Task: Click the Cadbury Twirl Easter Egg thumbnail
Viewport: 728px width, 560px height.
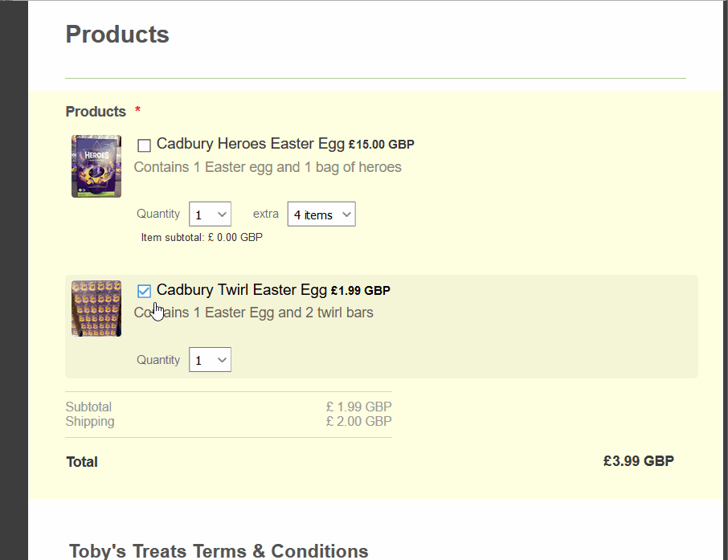Action: click(x=96, y=309)
